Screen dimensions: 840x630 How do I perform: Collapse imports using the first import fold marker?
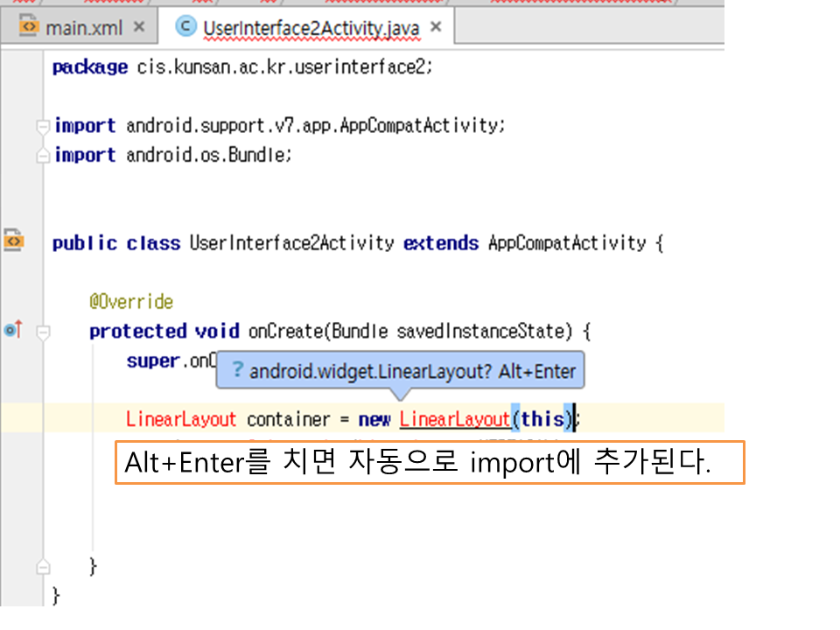click(x=43, y=127)
